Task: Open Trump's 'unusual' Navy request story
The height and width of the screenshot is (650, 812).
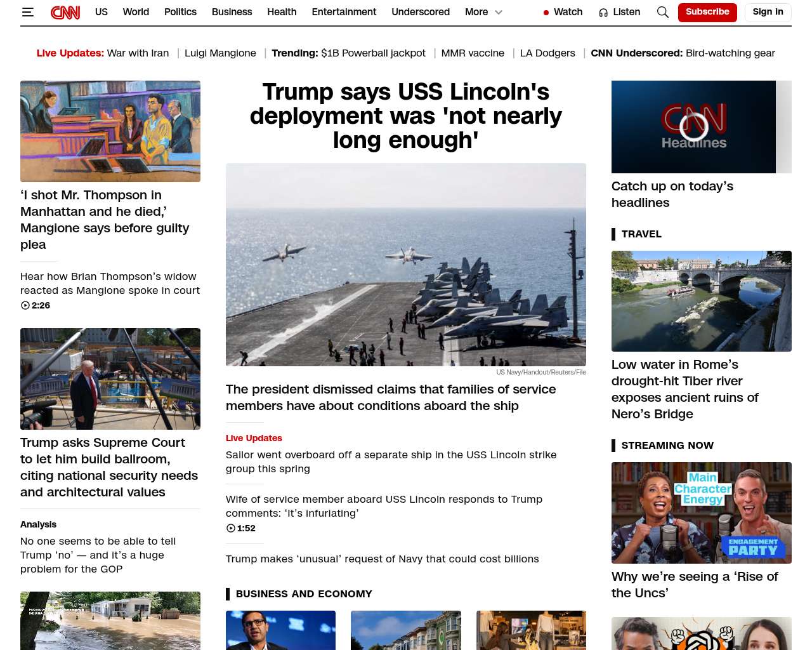Action: tap(383, 559)
